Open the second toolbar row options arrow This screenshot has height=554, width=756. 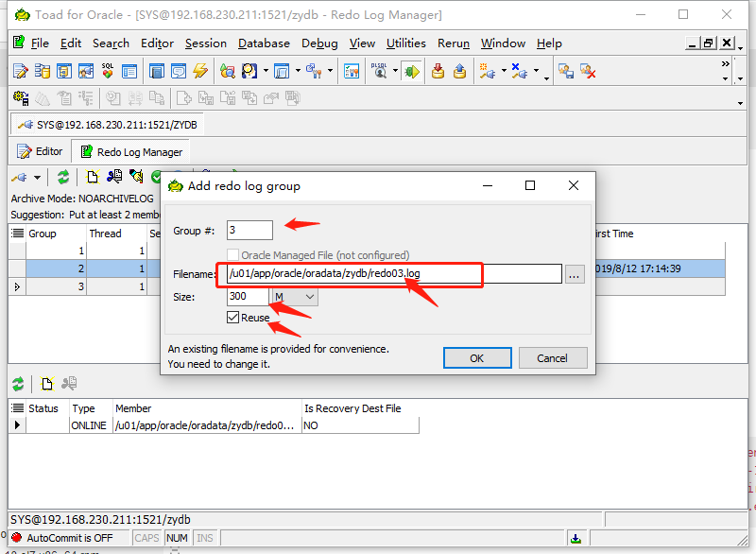tap(740, 103)
